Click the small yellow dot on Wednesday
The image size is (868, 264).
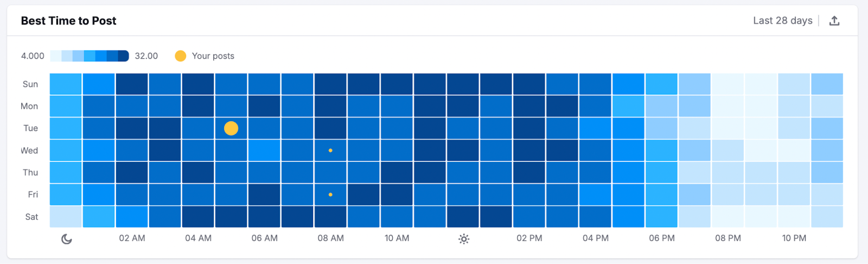(330, 150)
